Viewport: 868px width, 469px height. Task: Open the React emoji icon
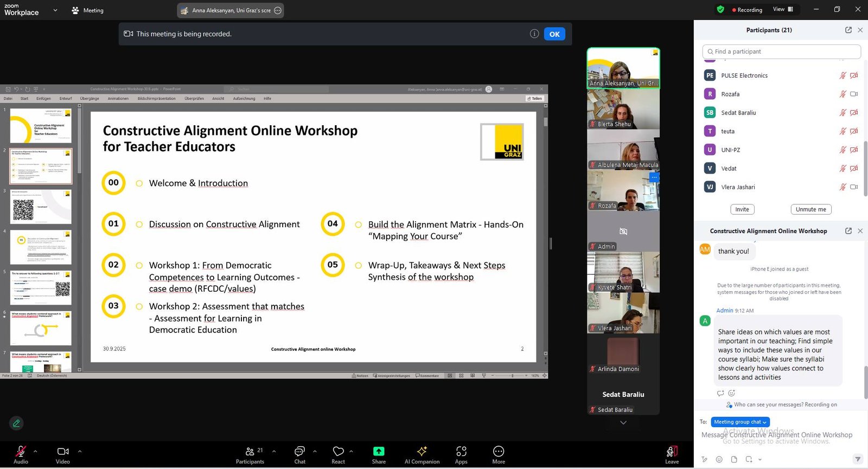(338, 452)
